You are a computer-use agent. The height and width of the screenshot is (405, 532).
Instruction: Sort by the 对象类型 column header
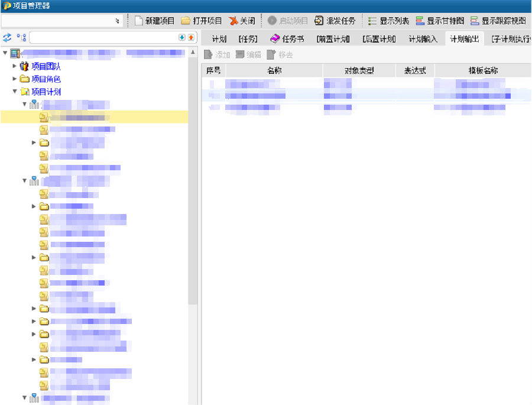pos(359,70)
